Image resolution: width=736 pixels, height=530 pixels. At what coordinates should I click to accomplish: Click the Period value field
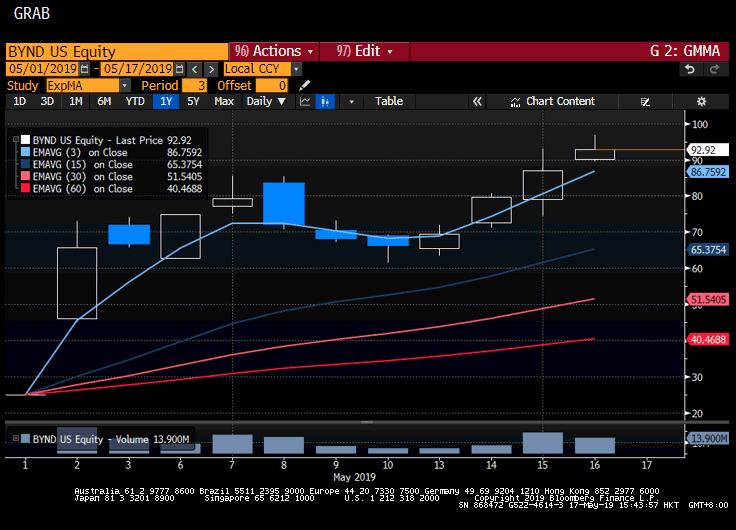pyautogui.click(x=194, y=85)
